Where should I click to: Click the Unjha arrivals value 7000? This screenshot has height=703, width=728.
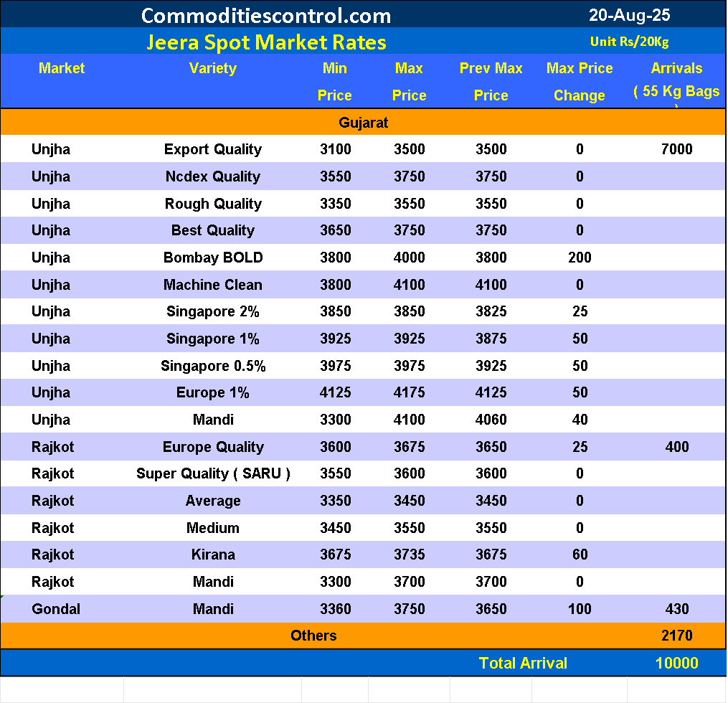click(677, 149)
